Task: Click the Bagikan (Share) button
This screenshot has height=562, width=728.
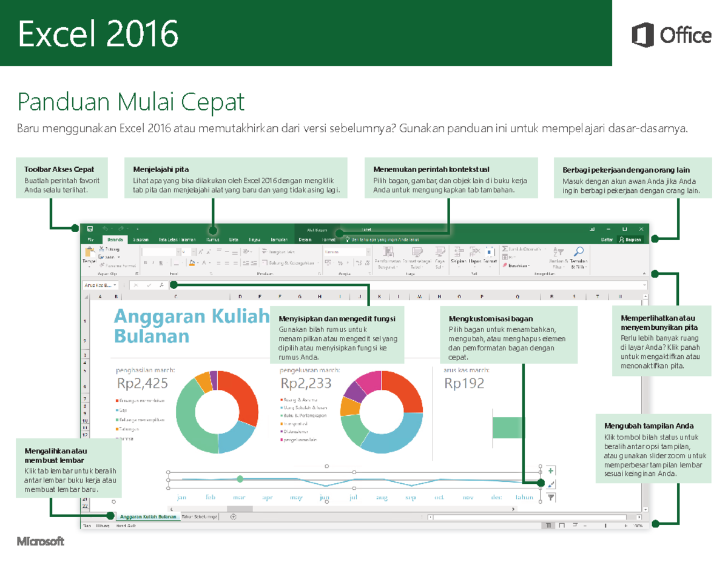Action: (630, 239)
